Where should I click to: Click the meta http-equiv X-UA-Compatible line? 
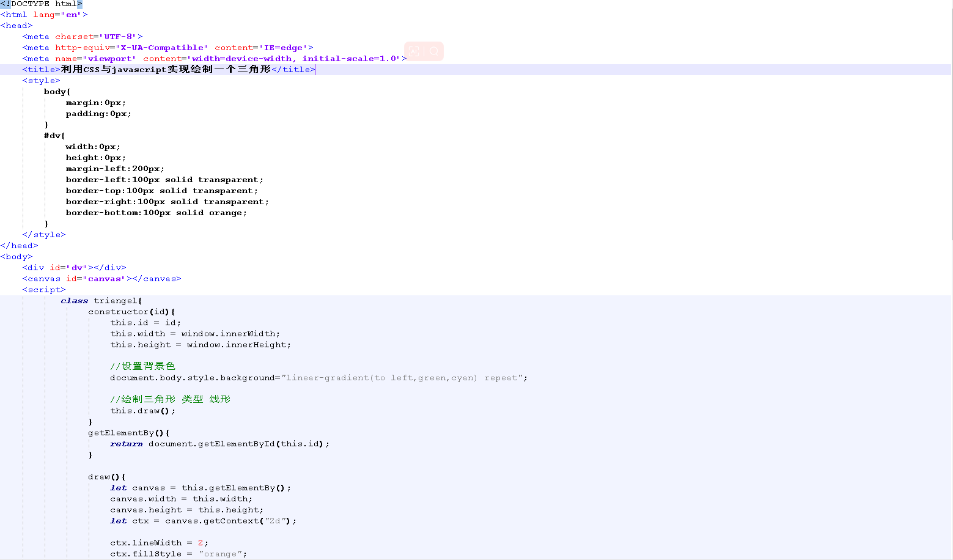(167, 48)
